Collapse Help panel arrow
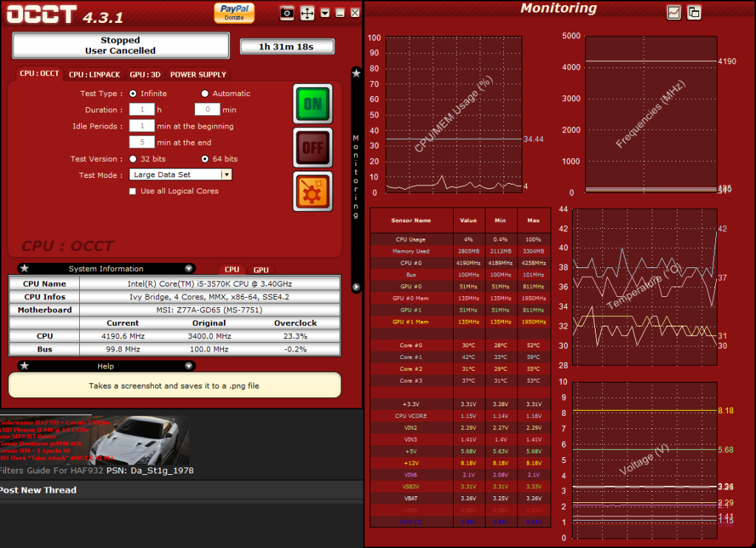Image resolution: width=756 pixels, height=548 pixels. click(188, 366)
